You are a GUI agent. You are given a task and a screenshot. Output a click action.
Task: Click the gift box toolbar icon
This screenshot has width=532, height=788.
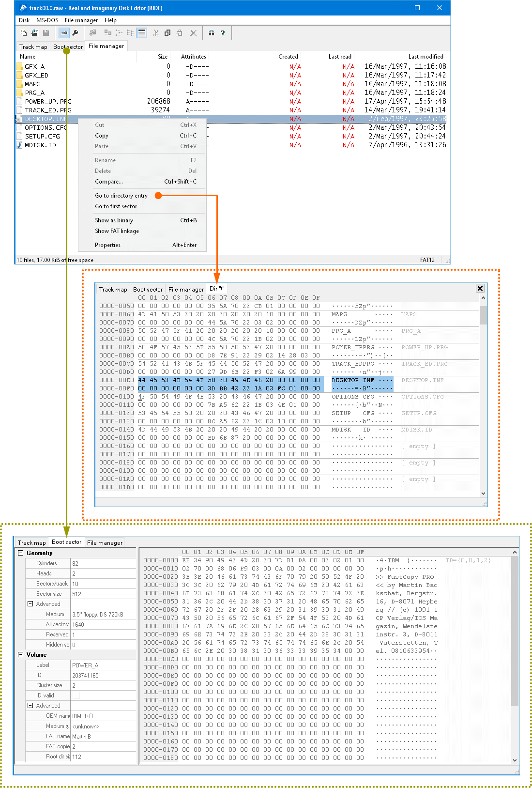tap(211, 33)
